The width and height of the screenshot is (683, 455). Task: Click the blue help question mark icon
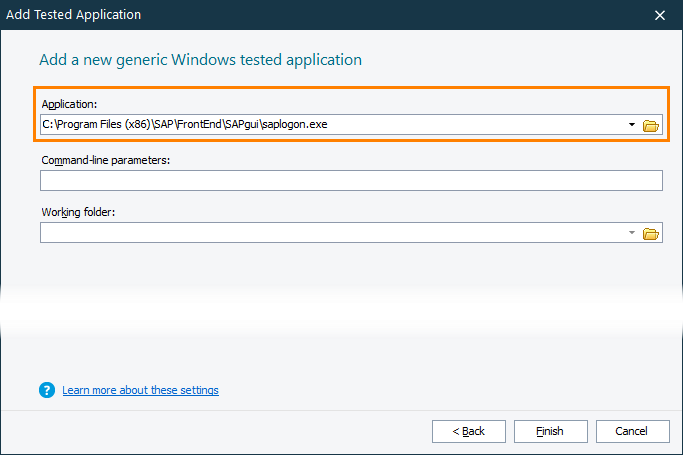click(46, 390)
